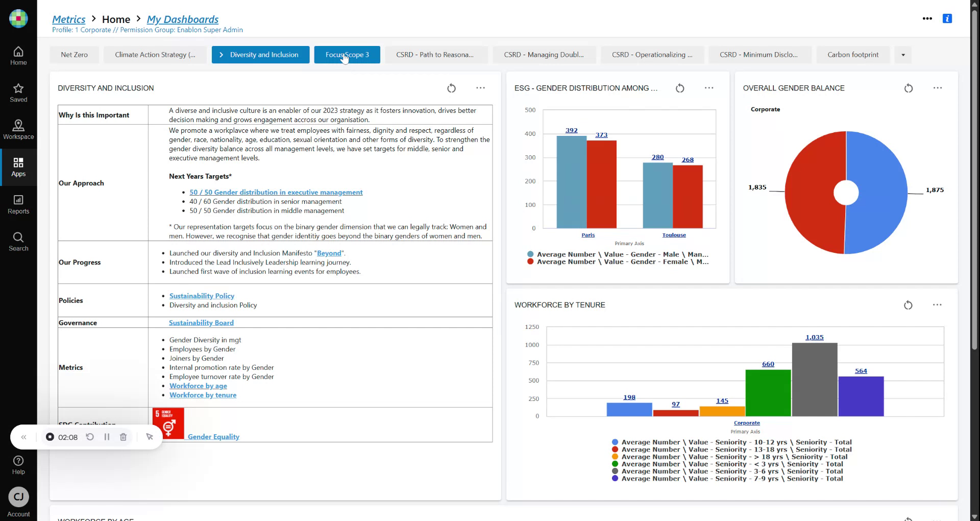980x521 pixels.
Task: Open the Saved star icon in sidebar
Action: pyautogui.click(x=18, y=92)
